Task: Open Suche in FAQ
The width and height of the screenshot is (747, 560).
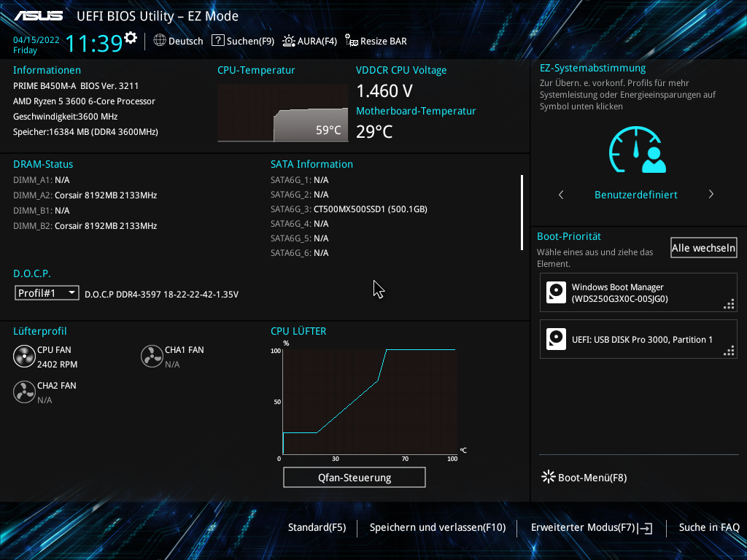Action: [709, 527]
